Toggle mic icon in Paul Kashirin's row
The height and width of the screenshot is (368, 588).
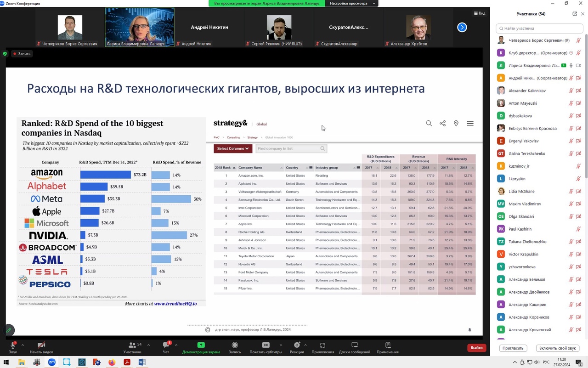click(579, 229)
